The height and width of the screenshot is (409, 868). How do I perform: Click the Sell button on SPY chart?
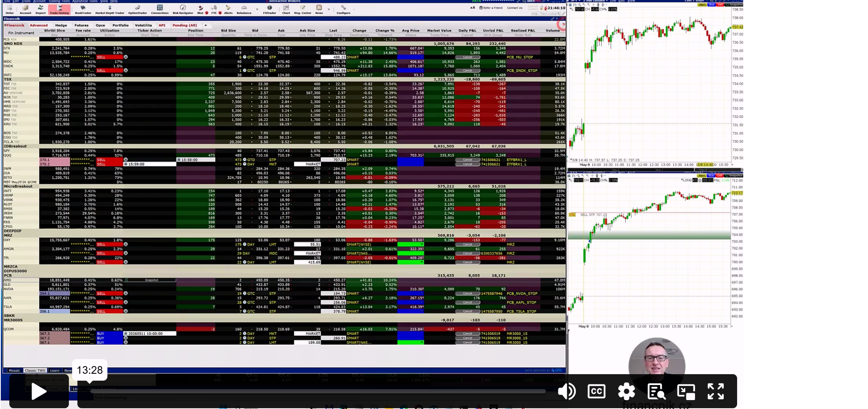point(720,5)
